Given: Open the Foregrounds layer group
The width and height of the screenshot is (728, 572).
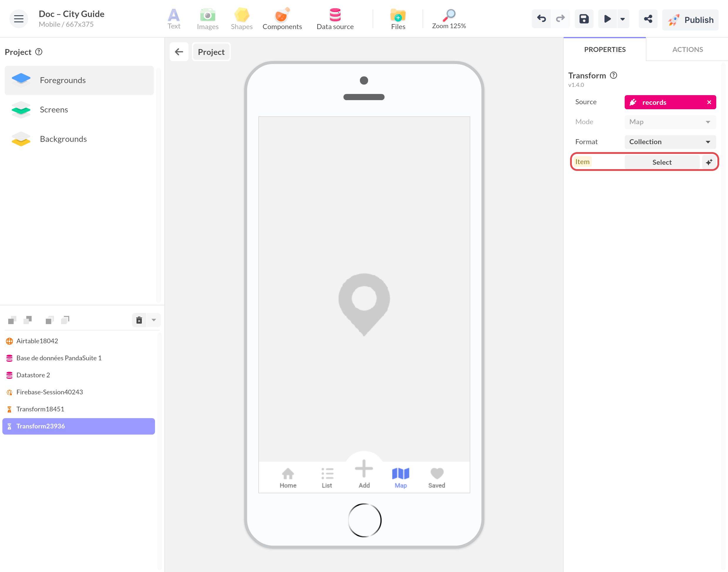Looking at the screenshot, I should pyautogui.click(x=79, y=80).
